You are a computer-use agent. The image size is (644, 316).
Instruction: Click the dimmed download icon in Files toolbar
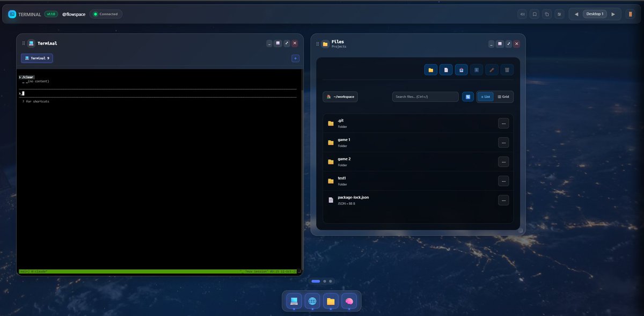point(477,70)
